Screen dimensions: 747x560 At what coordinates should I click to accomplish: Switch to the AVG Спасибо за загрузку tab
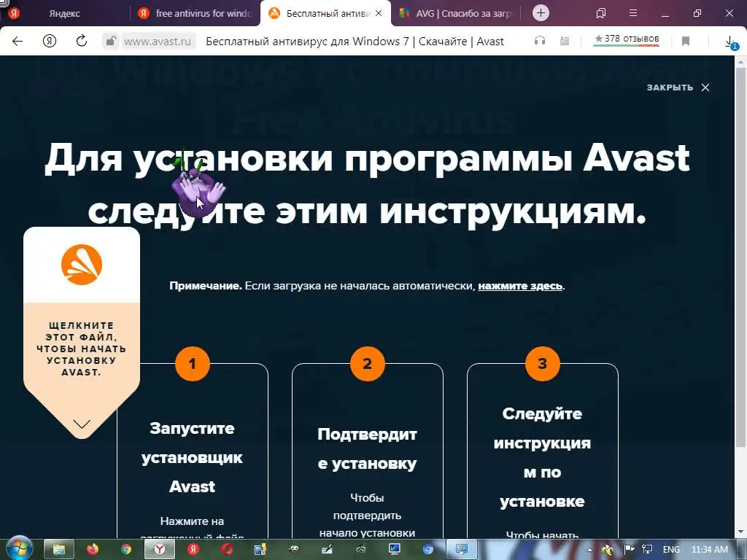456,13
